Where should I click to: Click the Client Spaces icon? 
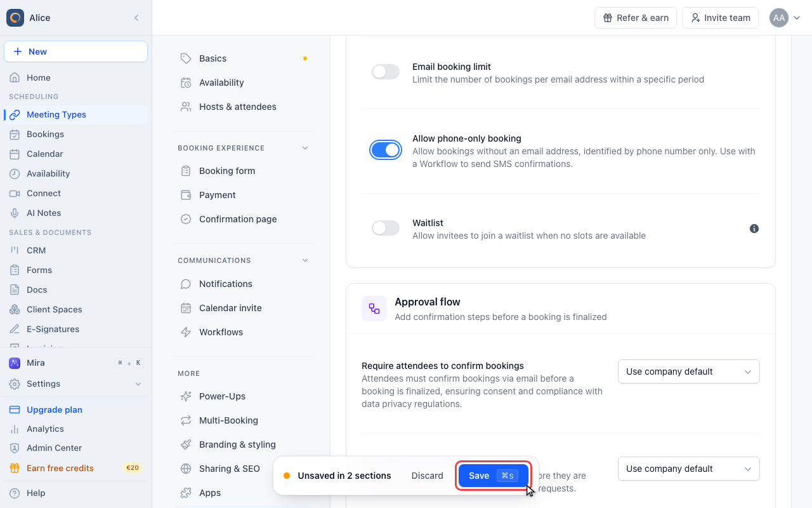15,309
